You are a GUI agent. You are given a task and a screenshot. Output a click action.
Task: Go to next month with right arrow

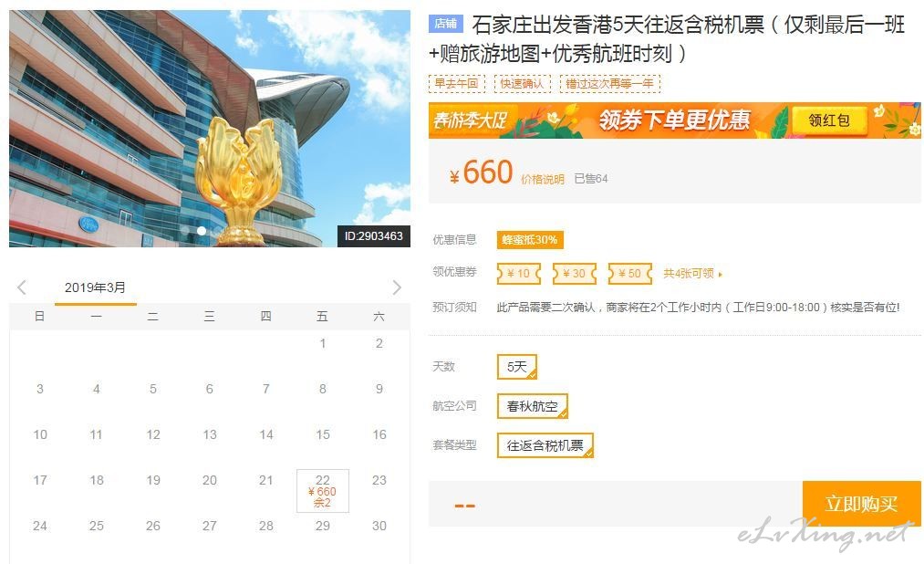[x=397, y=287]
